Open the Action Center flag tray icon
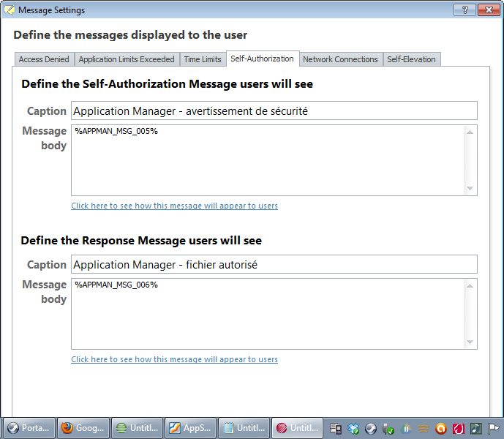 (x=494, y=429)
